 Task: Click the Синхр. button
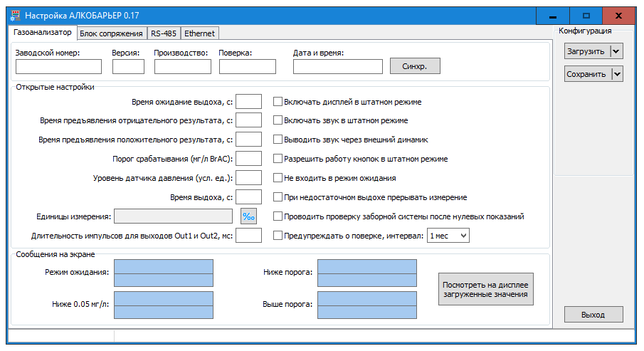[x=415, y=66]
